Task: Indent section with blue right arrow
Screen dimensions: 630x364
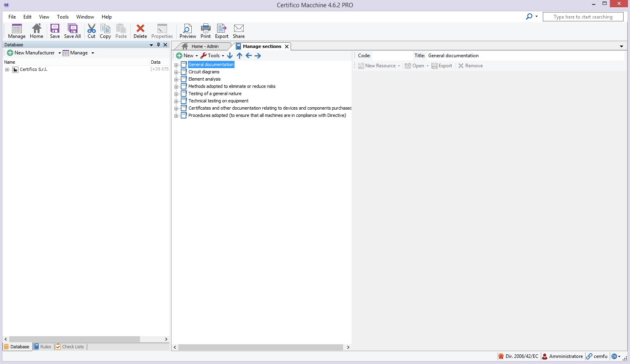Action: [x=258, y=56]
